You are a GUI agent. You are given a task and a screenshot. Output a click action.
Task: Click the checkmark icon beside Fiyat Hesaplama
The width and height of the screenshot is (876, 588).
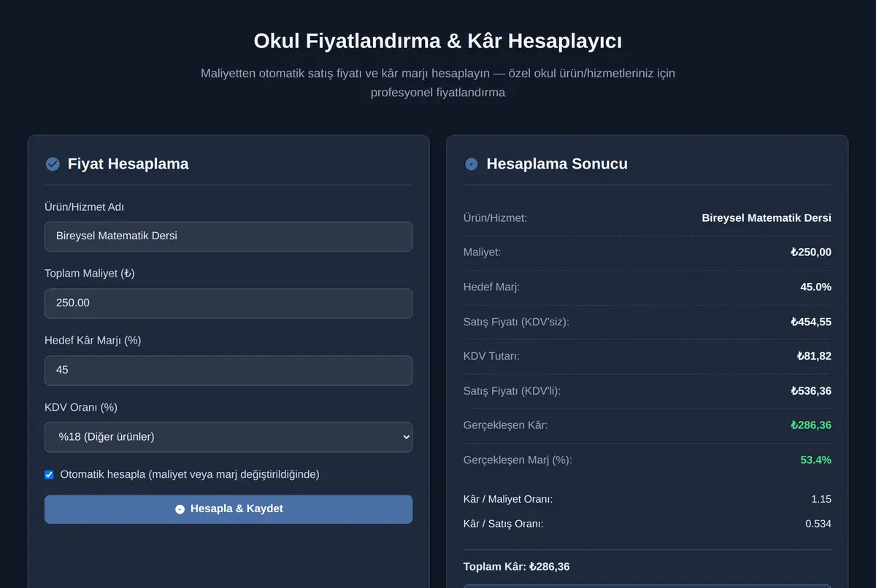pyautogui.click(x=53, y=164)
